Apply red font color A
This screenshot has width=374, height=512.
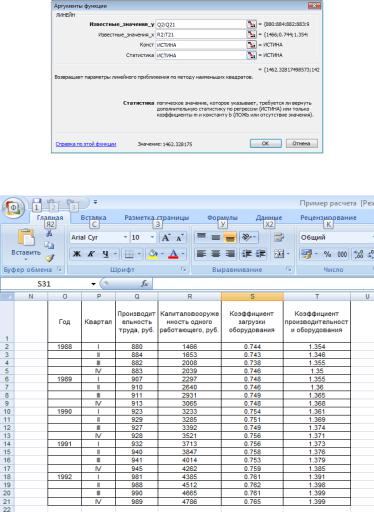tap(173, 254)
